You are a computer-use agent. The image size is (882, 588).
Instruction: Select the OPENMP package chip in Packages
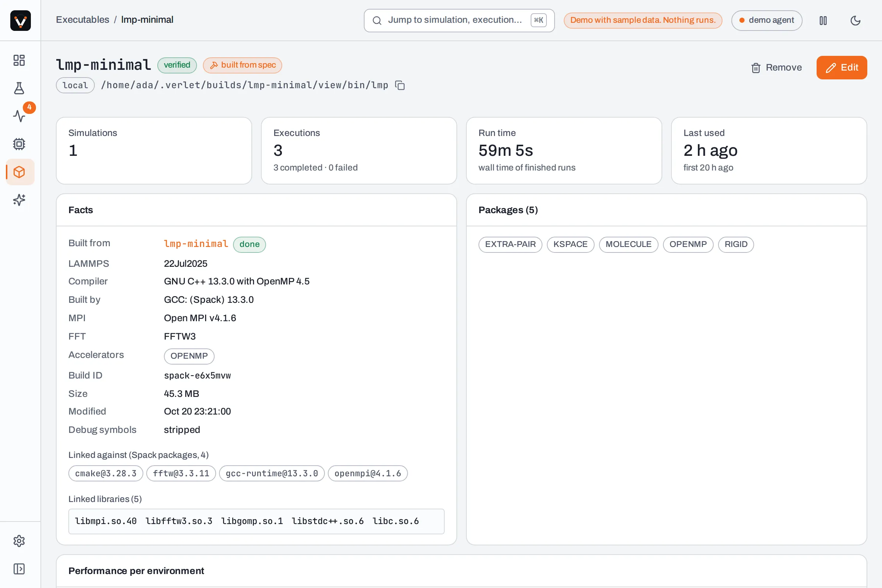pyautogui.click(x=688, y=244)
